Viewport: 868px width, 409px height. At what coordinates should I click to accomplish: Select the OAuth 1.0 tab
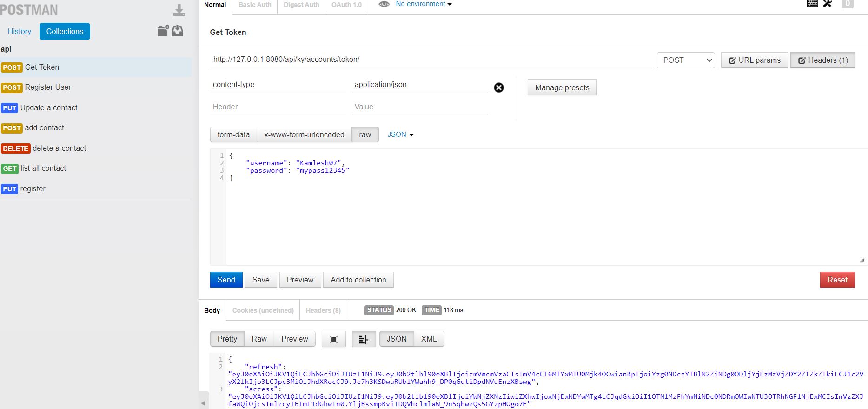pyautogui.click(x=346, y=5)
